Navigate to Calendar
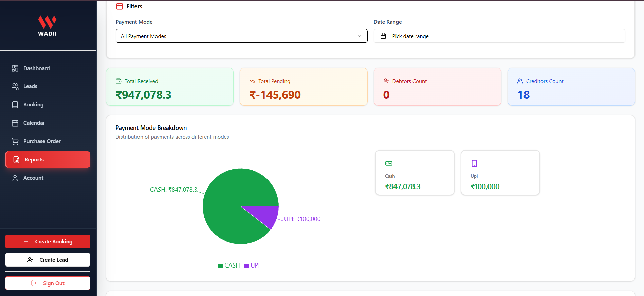The image size is (644, 296). [x=48, y=123]
